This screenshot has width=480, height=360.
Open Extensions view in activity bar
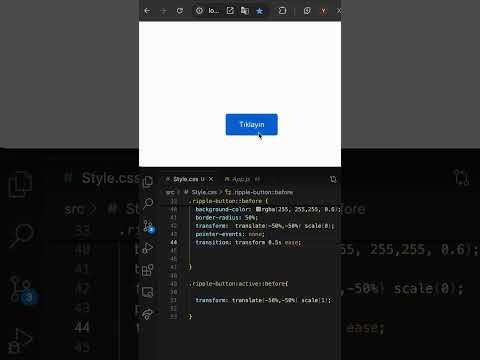coord(148,270)
